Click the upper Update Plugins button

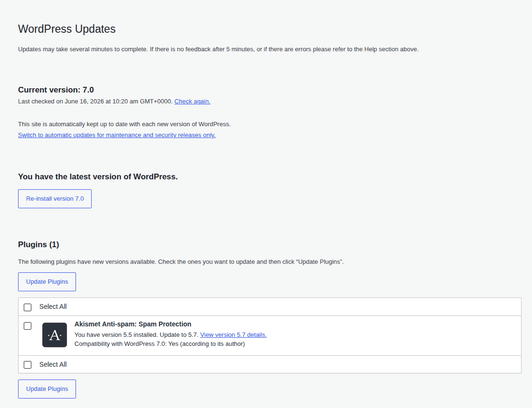(47, 282)
